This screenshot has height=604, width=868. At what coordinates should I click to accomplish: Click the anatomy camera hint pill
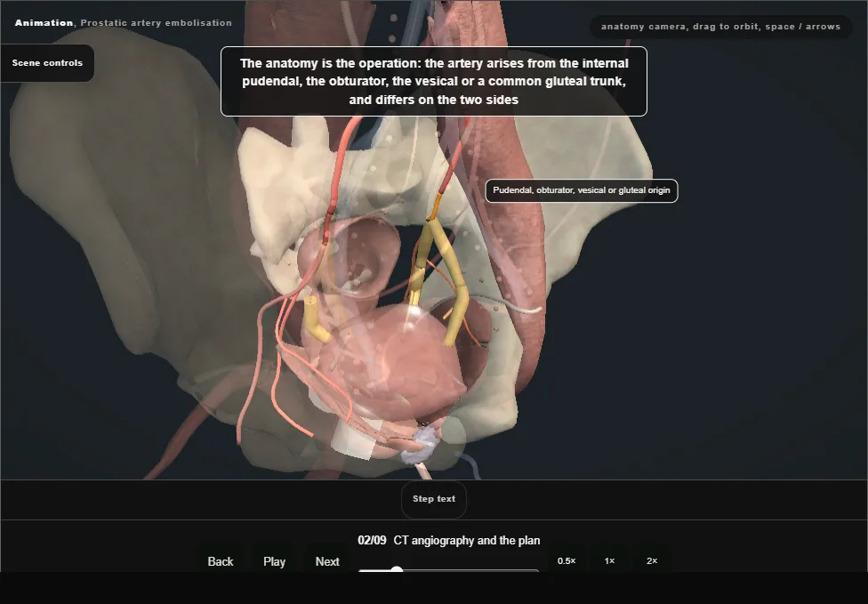coord(720,27)
